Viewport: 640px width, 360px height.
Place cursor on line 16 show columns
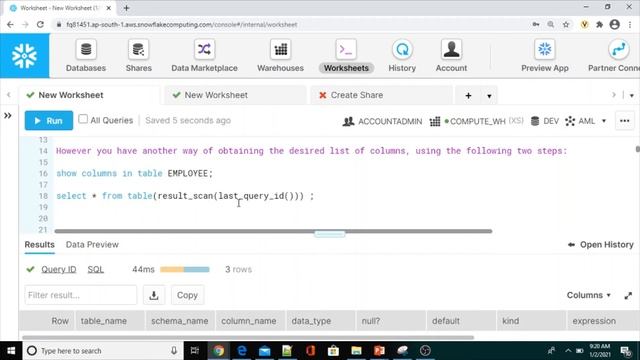coord(134,173)
